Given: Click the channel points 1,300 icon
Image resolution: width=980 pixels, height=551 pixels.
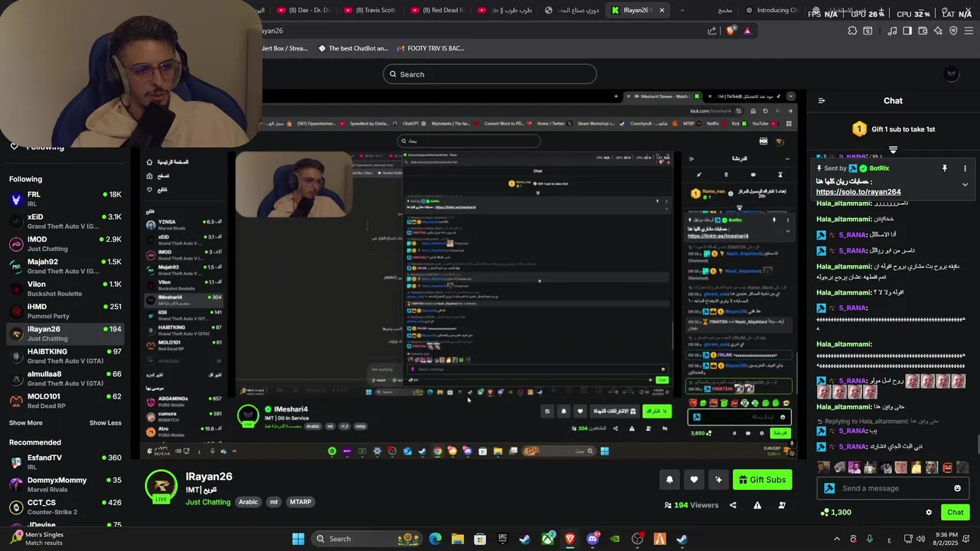Looking at the screenshot, I should coord(825,512).
